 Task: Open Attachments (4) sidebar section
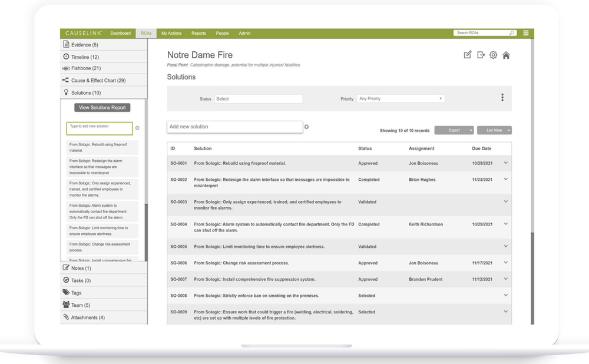[x=104, y=317]
